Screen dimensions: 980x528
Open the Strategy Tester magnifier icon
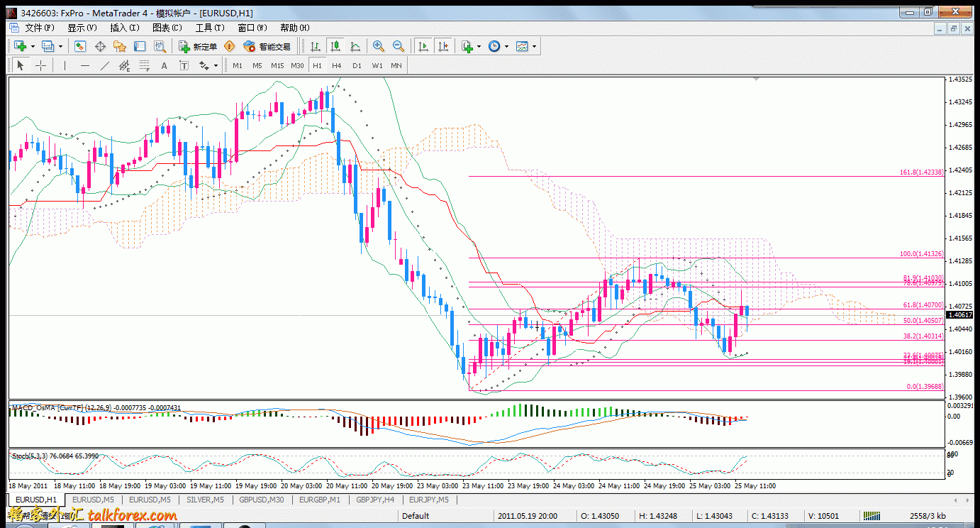pyautogui.click(x=160, y=46)
